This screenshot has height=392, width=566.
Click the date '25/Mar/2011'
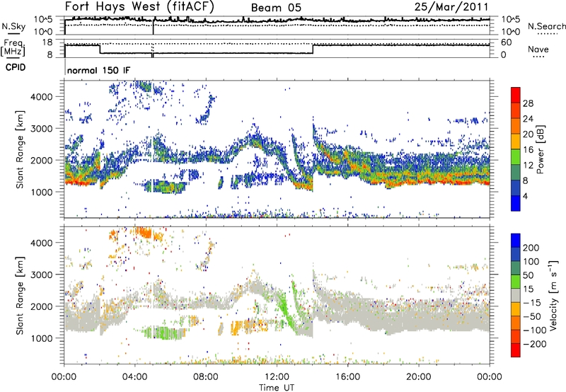(451, 6)
